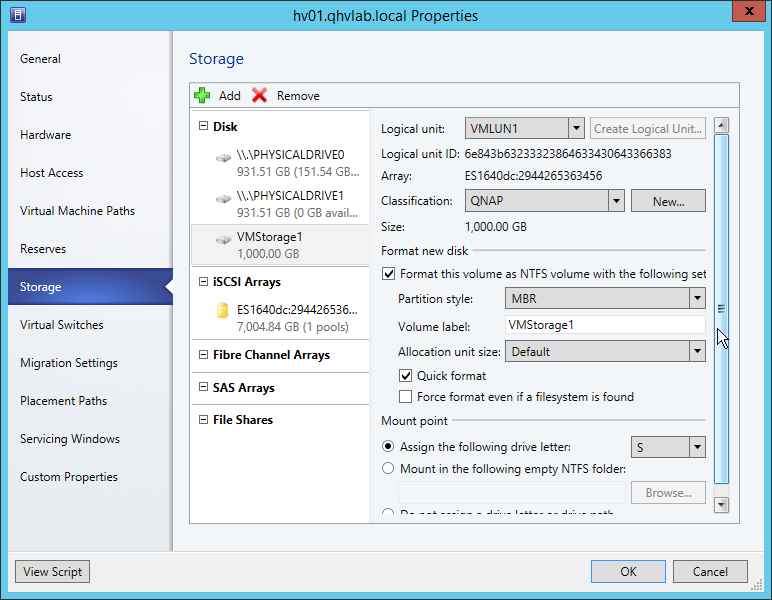
Task: Click the vertical scrollbar thumb
Action: point(721,309)
